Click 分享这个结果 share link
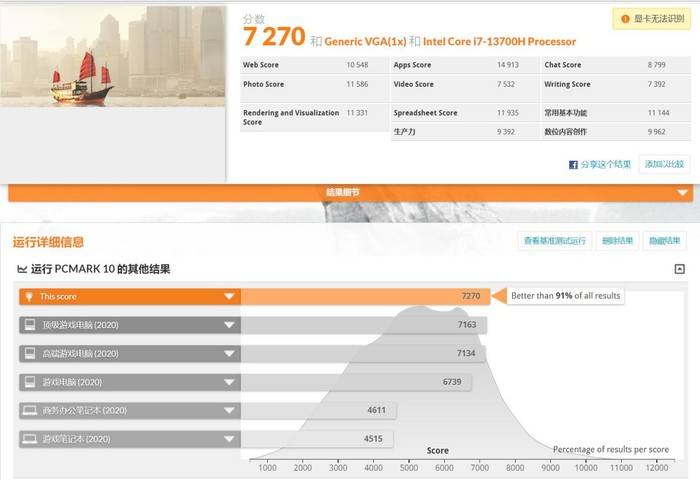Image resolution: width=700 pixels, height=480 pixels. 605,164
